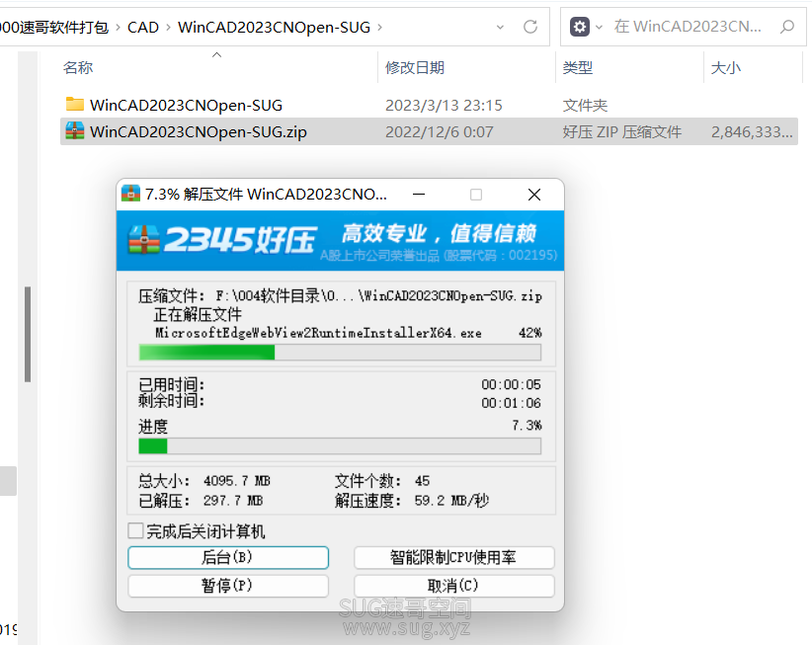The image size is (812, 645).
Task: Click the refresh icon in address bar
Action: (530, 27)
